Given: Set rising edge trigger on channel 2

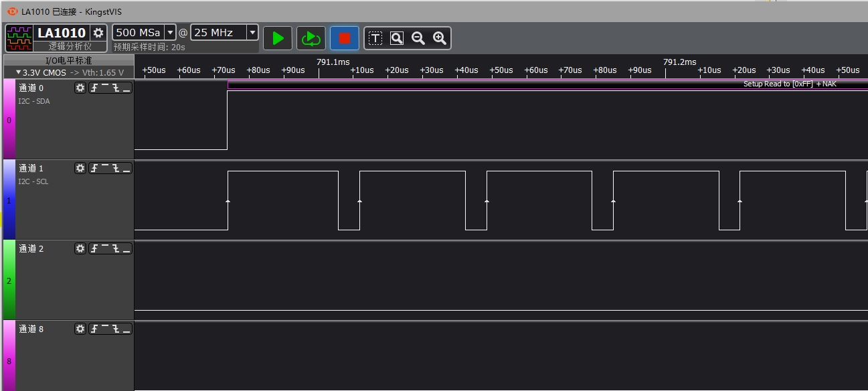Looking at the screenshot, I should [94, 248].
